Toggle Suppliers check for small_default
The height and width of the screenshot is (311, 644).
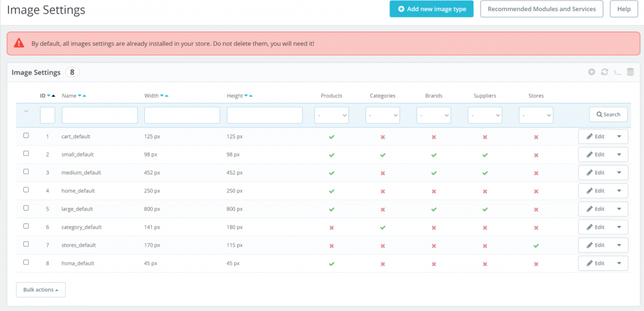pyautogui.click(x=485, y=155)
